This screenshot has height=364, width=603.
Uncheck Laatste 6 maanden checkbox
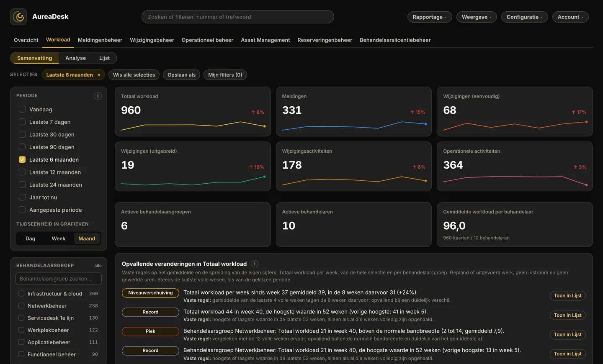tap(22, 159)
